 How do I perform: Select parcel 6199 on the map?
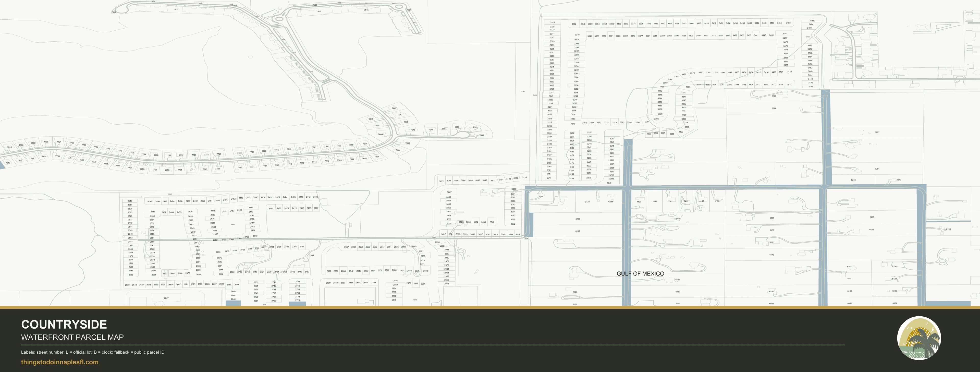coord(678,219)
